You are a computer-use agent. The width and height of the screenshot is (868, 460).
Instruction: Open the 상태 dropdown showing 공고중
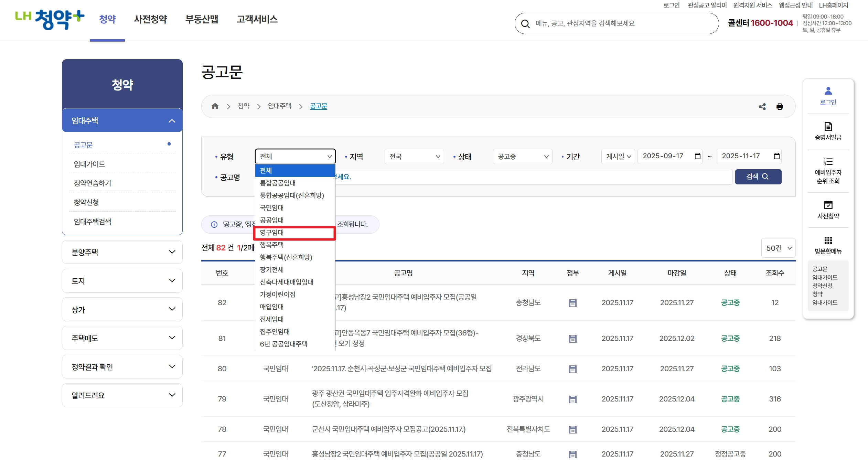pyautogui.click(x=522, y=156)
